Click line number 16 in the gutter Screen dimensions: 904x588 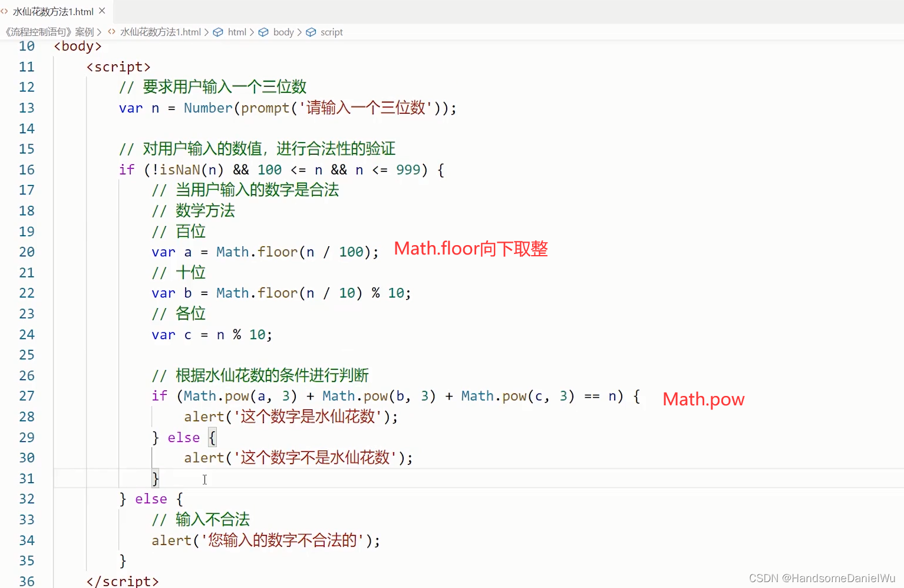tap(27, 170)
